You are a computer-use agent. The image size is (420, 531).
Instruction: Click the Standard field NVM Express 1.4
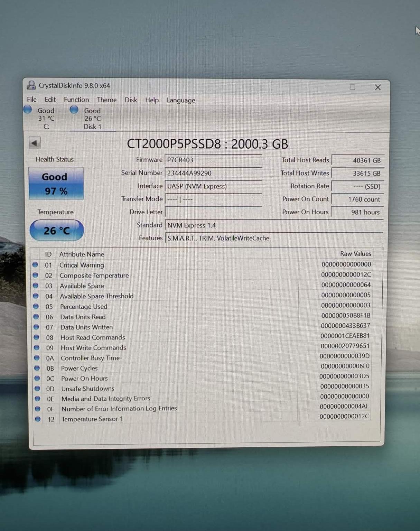coord(274,225)
